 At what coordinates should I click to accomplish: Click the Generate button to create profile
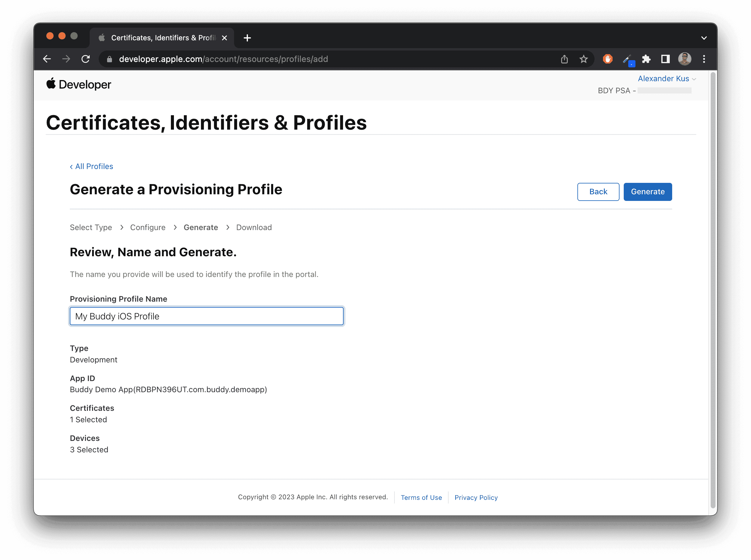tap(647, 191)
